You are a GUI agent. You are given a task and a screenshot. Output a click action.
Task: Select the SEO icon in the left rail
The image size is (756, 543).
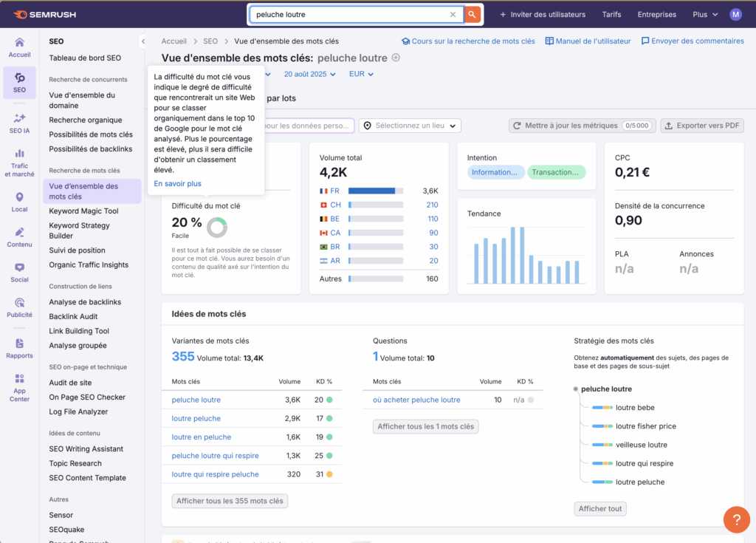point(19,83)
